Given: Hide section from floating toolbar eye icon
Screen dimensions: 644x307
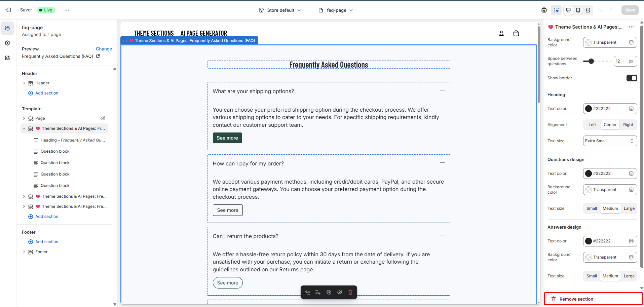Looking at the screenshot, I should (340, 292).
